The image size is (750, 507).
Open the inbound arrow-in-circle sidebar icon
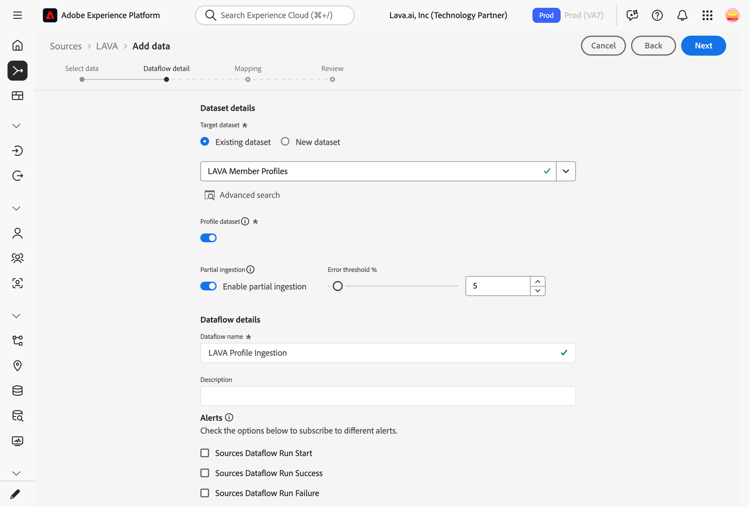17,151
